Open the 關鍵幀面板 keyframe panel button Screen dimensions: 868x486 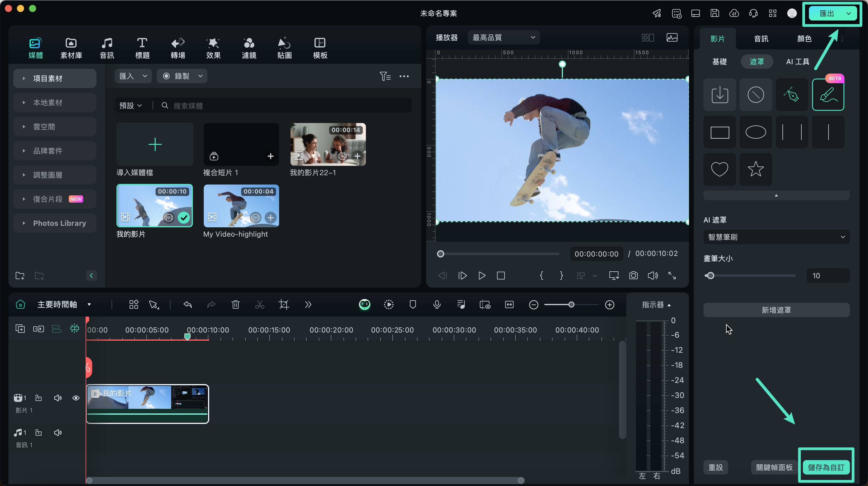click(774, 468)
